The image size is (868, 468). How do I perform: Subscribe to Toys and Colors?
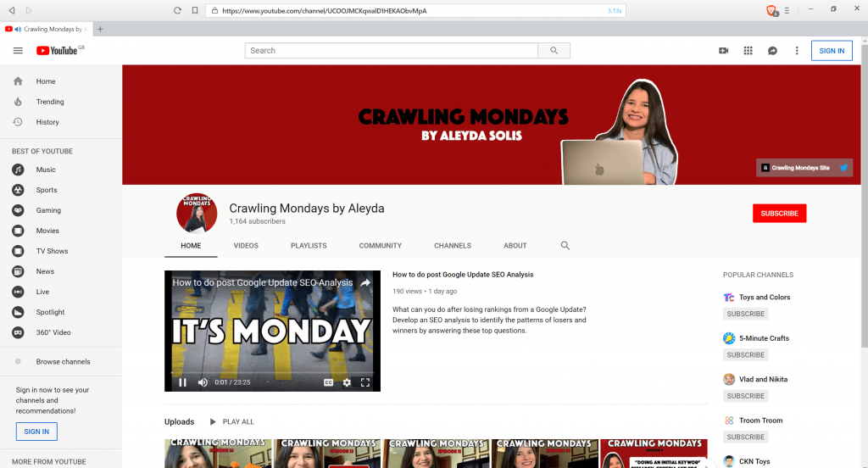(745, 314)
